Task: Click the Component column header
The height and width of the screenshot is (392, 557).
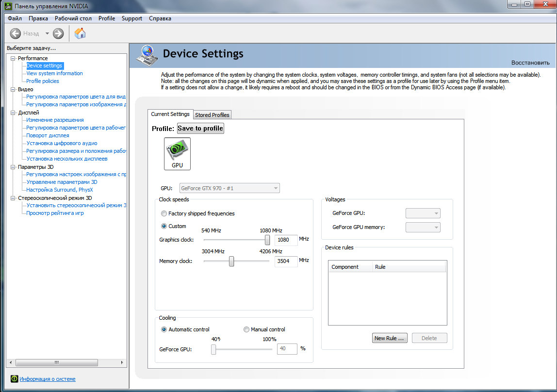Action: pyautogui.click(x=350, y=267)
